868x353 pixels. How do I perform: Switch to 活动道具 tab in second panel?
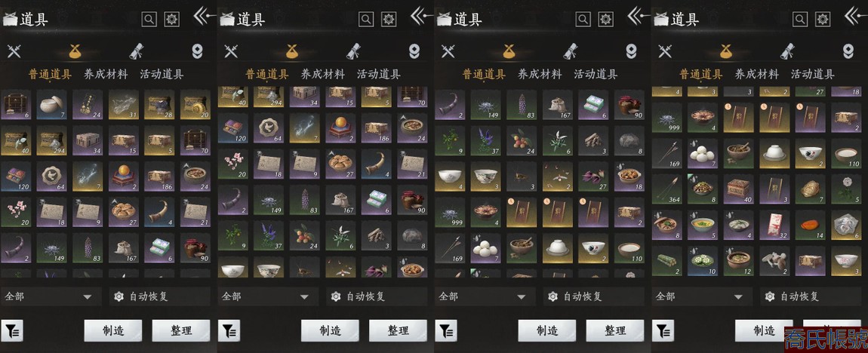(379, 74)
